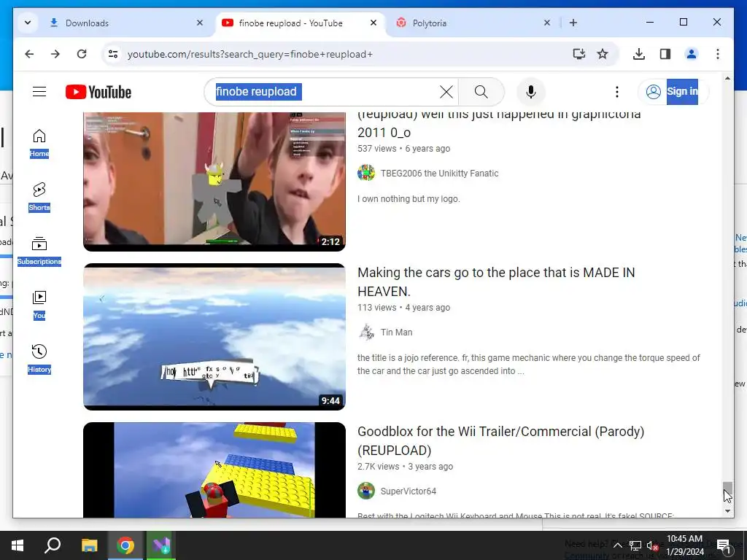Open Subscriptions in the sidebar
This screenshot has height=560, width=747.
[39, 251]
